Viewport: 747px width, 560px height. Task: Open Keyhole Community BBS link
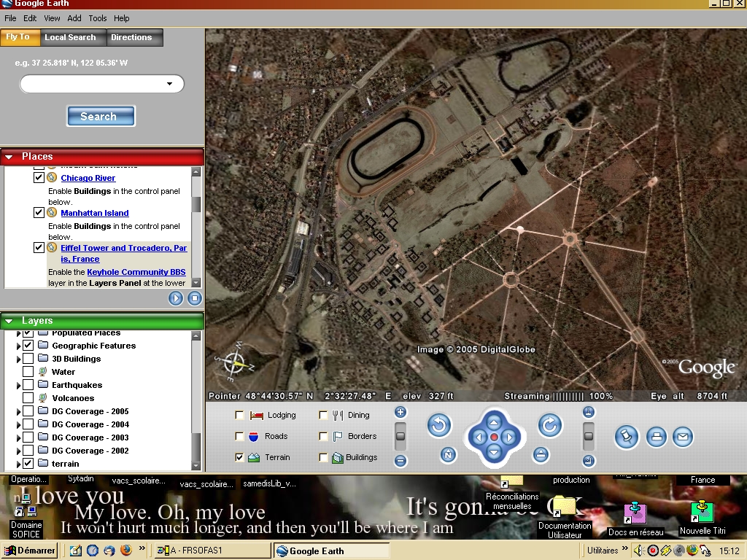pos(136,272)
